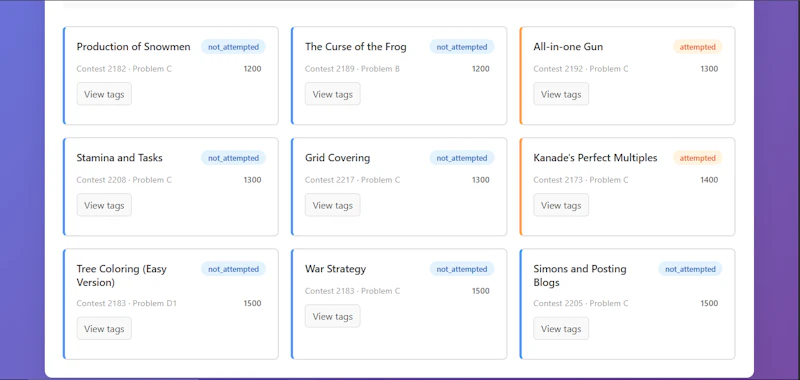Click 'Contest 2205 · Problem C' text
800x380 pixels.
[581, 303]
